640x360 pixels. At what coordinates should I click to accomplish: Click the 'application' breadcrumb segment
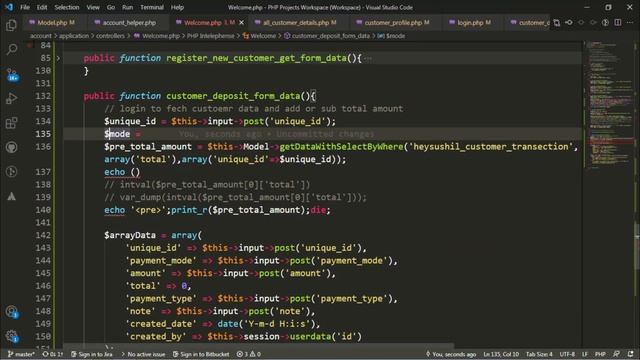point(74,36)
